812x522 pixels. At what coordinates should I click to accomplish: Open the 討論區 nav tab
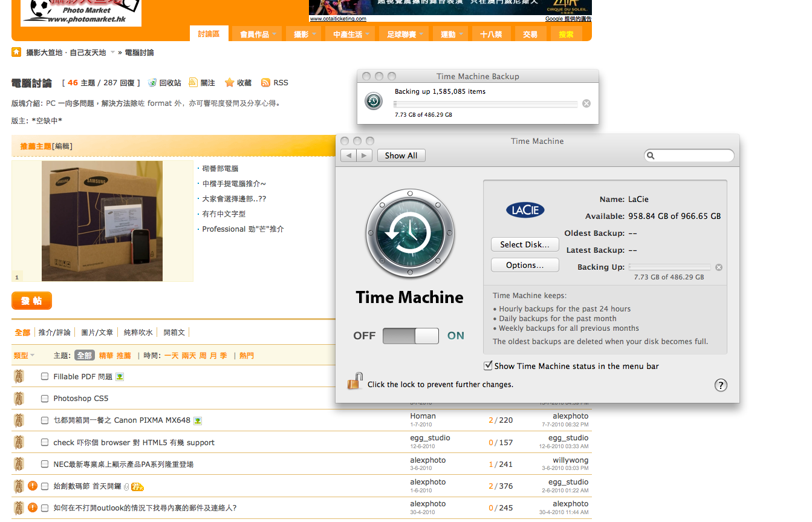[209, 34]
